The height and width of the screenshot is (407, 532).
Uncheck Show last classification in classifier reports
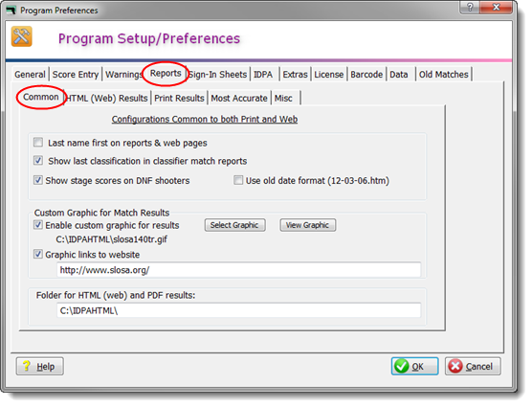point(38,160)
